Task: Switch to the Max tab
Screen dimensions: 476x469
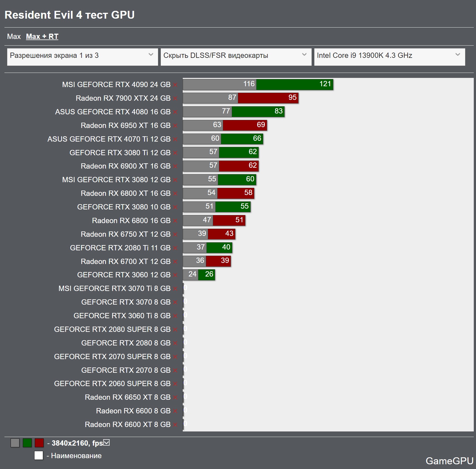Action: pos(14,36)
